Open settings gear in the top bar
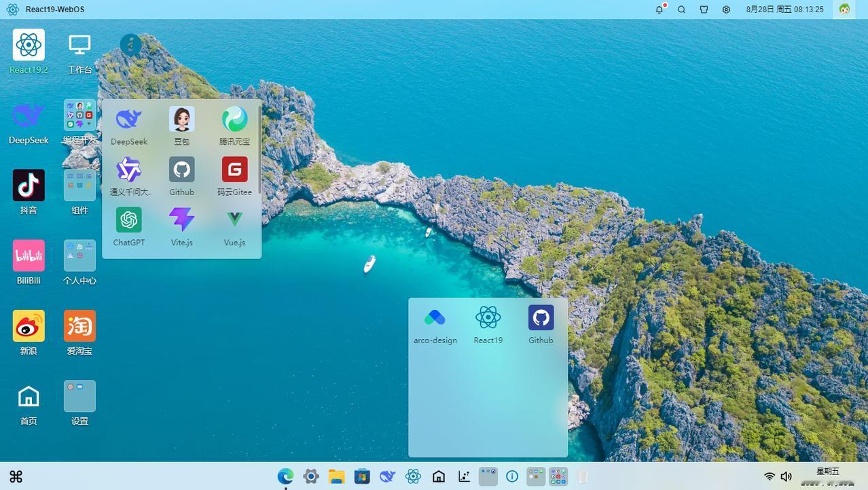This screenshot has width=868, height=490. point(726,10)
